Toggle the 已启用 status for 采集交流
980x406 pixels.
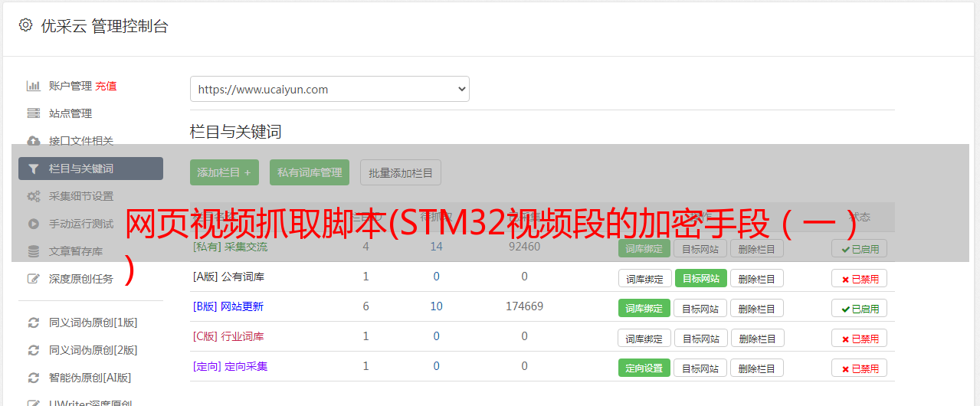[x=860, y=248]
